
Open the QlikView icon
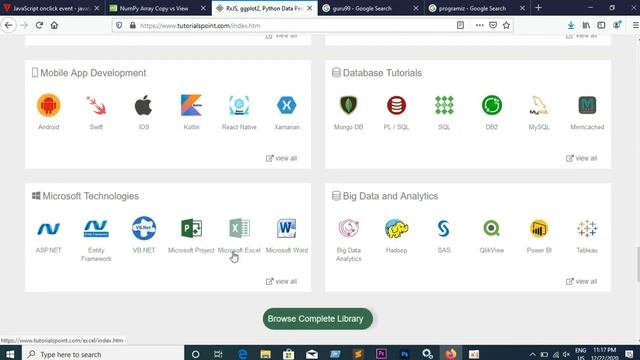pos(492,229)
